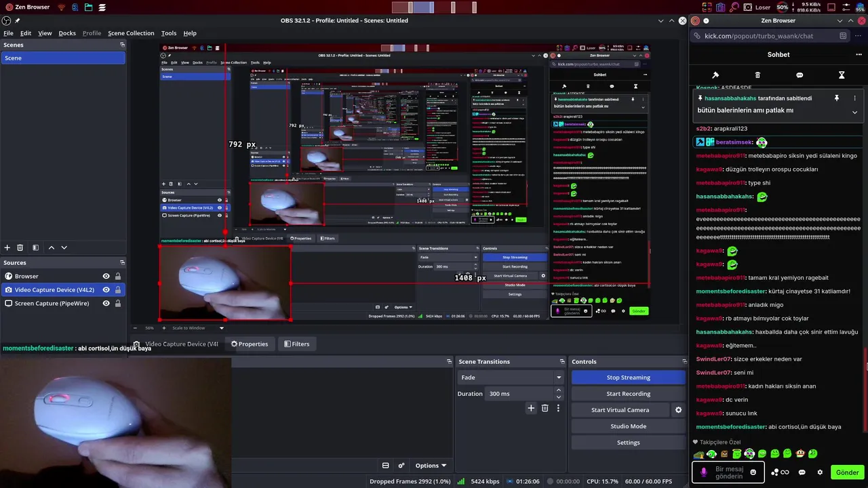
Task: Open the Edit menu
Action: (x=26, y=33)
